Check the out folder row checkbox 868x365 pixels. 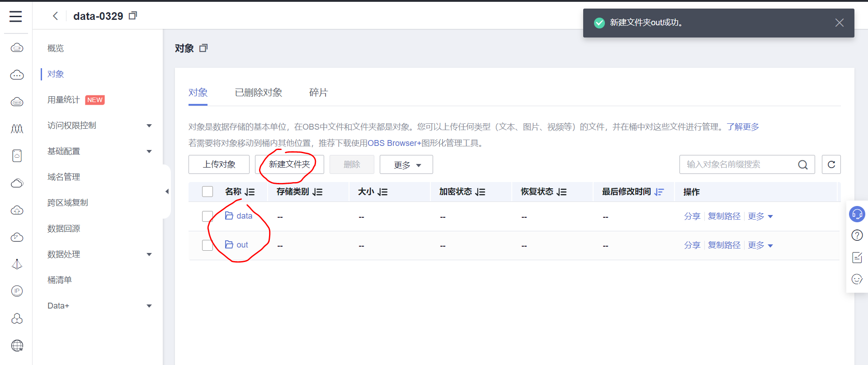(x=208, y=245)
